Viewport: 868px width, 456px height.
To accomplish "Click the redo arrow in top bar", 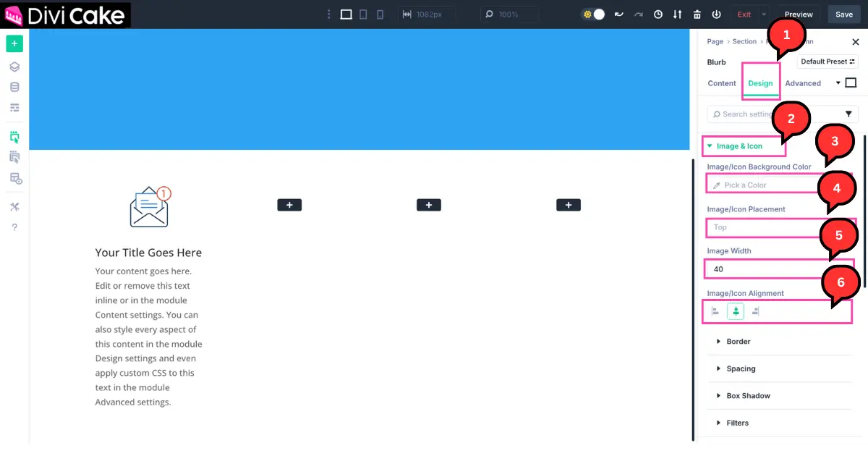I will tap(638, 14).
